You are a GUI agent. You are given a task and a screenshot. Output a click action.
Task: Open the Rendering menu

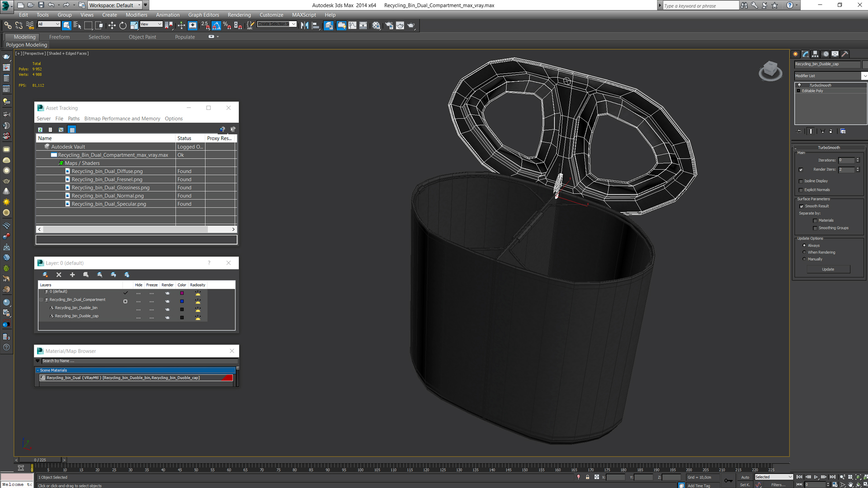(x=239, y=15)
